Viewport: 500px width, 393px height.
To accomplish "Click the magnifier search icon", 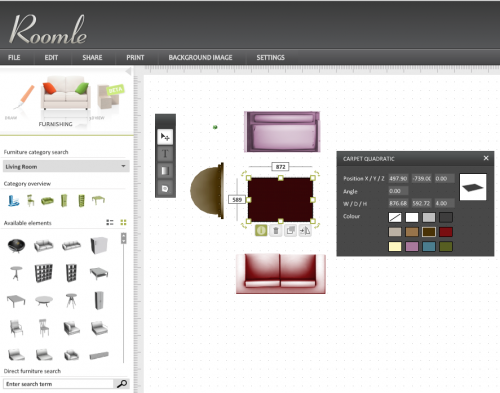I will 122,384.
